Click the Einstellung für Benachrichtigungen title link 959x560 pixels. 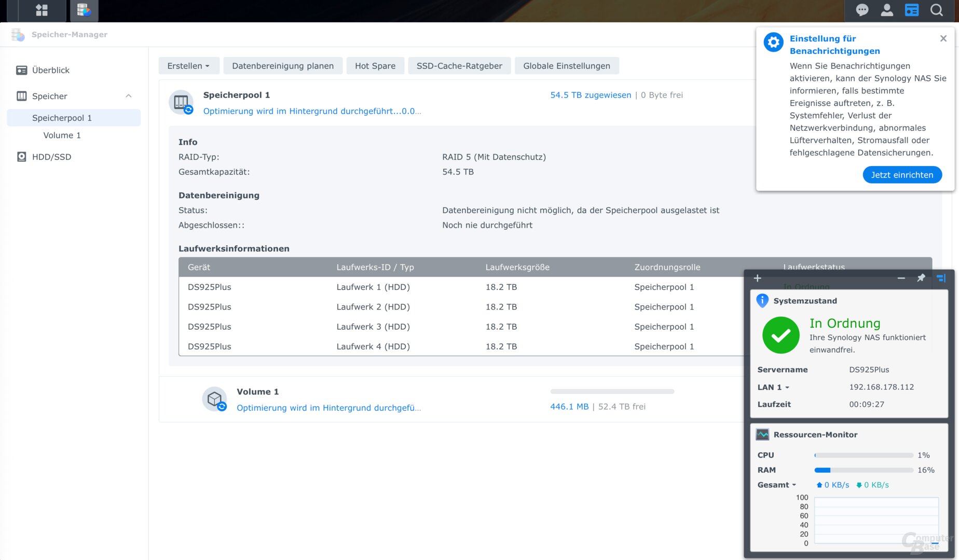coord(834,45)
